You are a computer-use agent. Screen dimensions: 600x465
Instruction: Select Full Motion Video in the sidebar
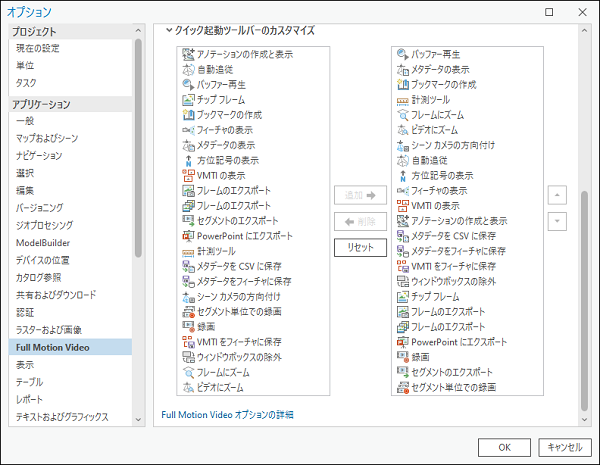(x=70, y=347)
